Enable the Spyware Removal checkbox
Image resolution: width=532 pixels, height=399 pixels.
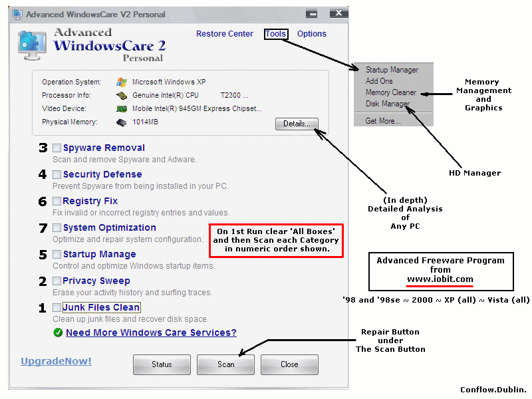click(x=57, y=148)
